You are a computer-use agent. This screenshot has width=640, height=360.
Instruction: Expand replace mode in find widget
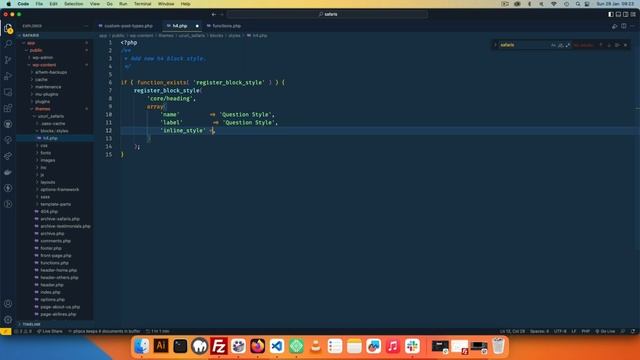coord(495,45)
